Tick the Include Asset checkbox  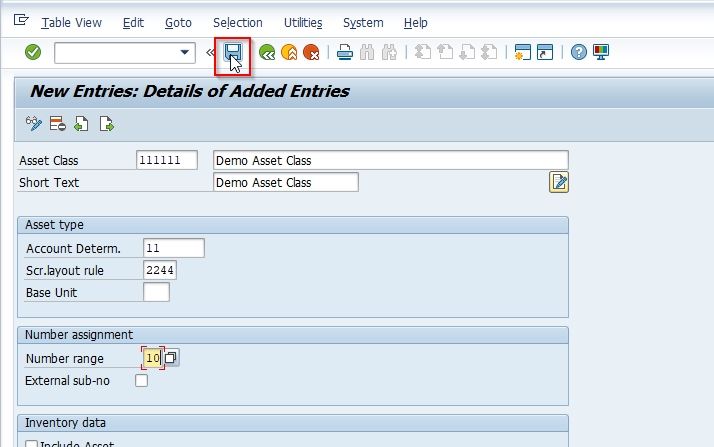coord(31,443)
